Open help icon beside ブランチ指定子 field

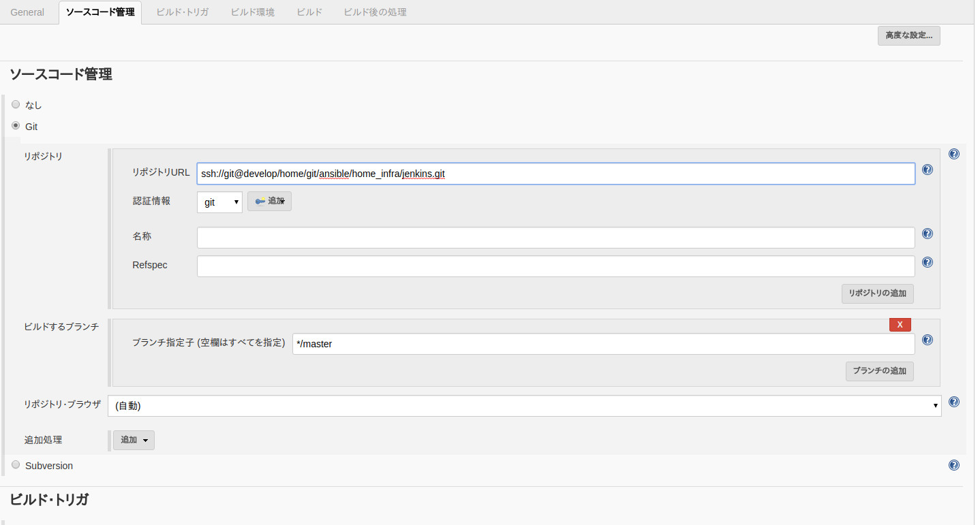[927, 340]
